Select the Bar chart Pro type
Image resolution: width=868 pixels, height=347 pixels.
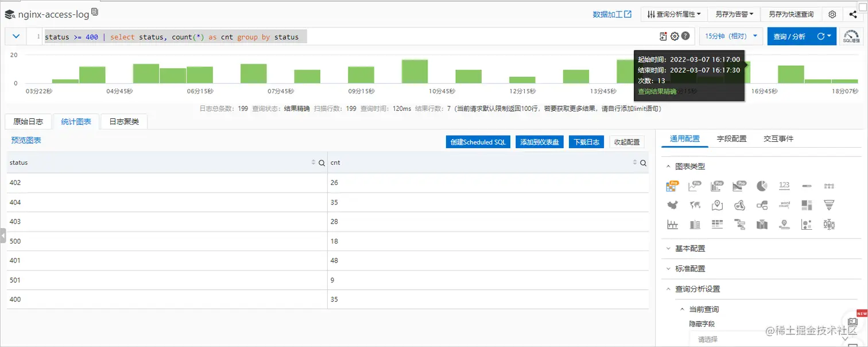(x=717, y=186)
